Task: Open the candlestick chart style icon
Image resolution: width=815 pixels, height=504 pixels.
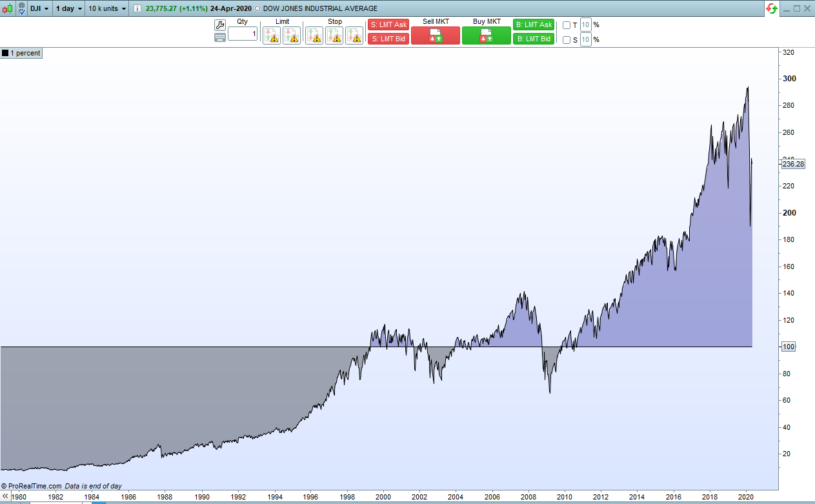Action: (x=7, y=8)
